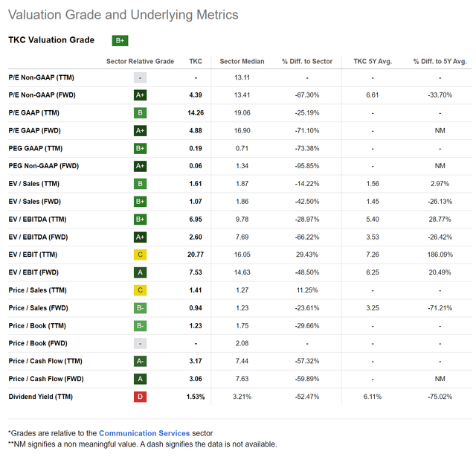Select the EV / EBITDA (FWD) row label
Image resolution: width=476 pixels, height=457 pixels.
coord(38,237)
